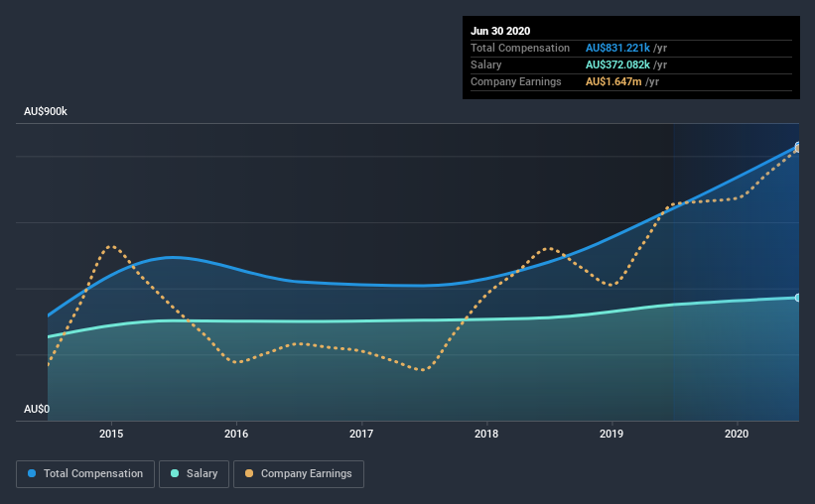Image resolution: width=815 pixels, height=504 pixels.
Task: Click the AU$0 y-axis label
Action: 37,409
